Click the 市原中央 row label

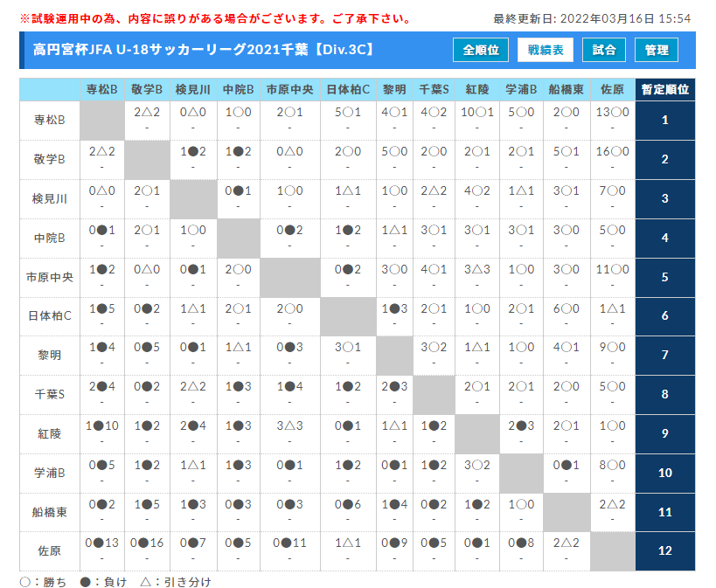tap(49, 277)
